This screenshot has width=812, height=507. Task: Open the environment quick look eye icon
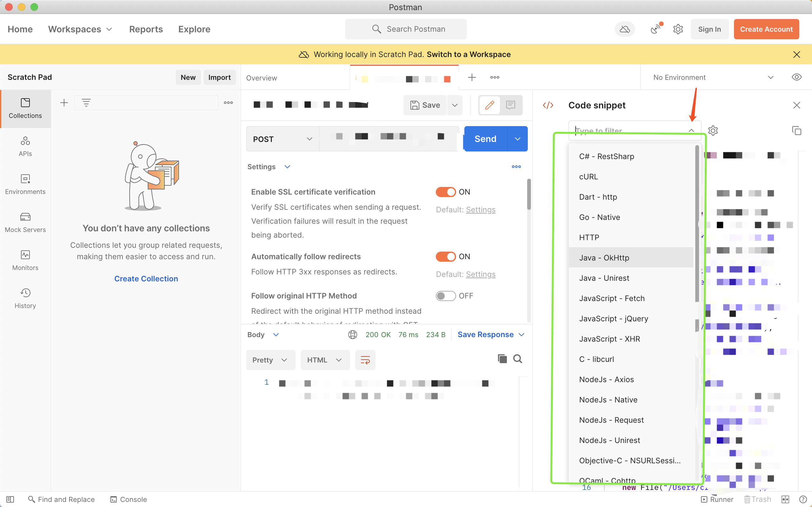(797, 77)
